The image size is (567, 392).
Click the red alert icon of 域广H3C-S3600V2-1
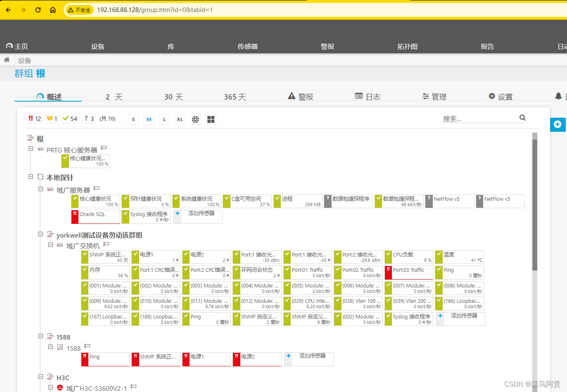60,387
